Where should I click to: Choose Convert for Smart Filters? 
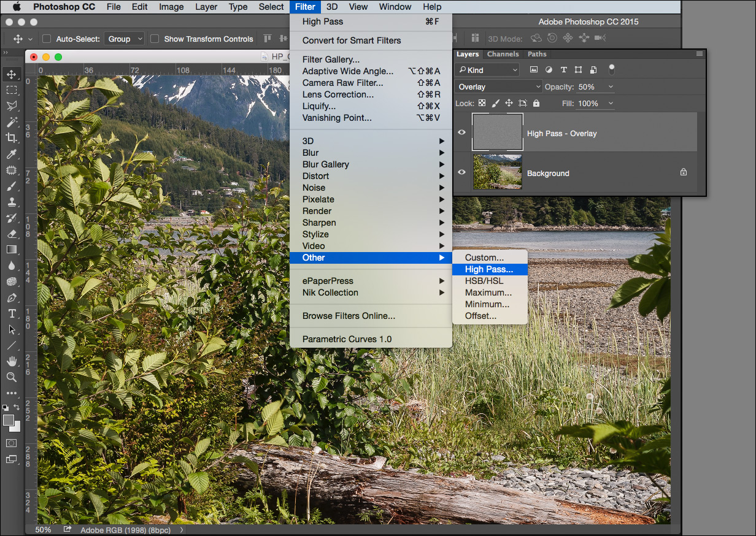[x=371, y=40]
